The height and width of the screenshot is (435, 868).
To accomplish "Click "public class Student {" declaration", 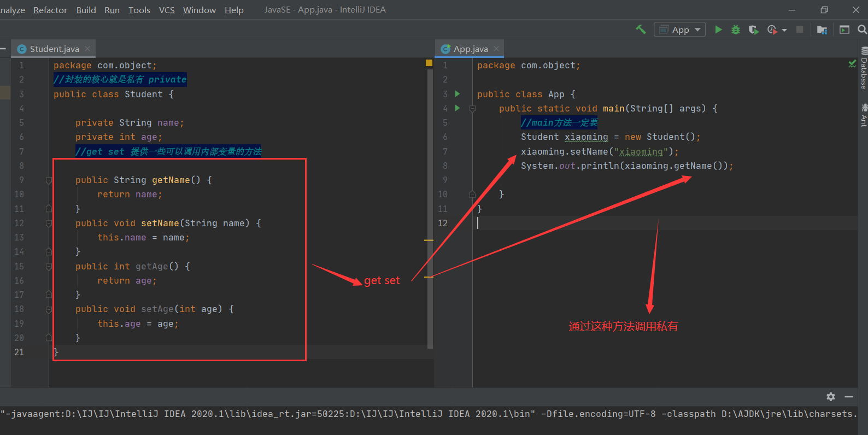I will pos(114,94).
